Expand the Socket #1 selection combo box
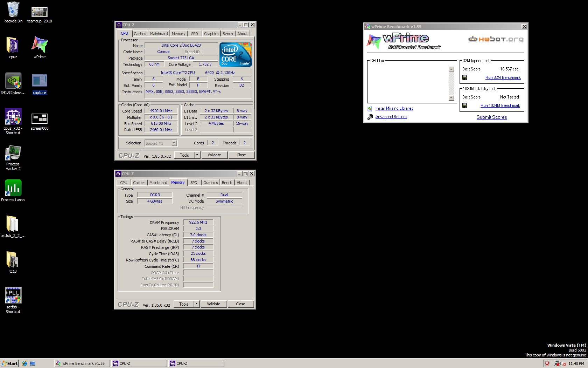588x368 pixels. (x=161, y=143)
